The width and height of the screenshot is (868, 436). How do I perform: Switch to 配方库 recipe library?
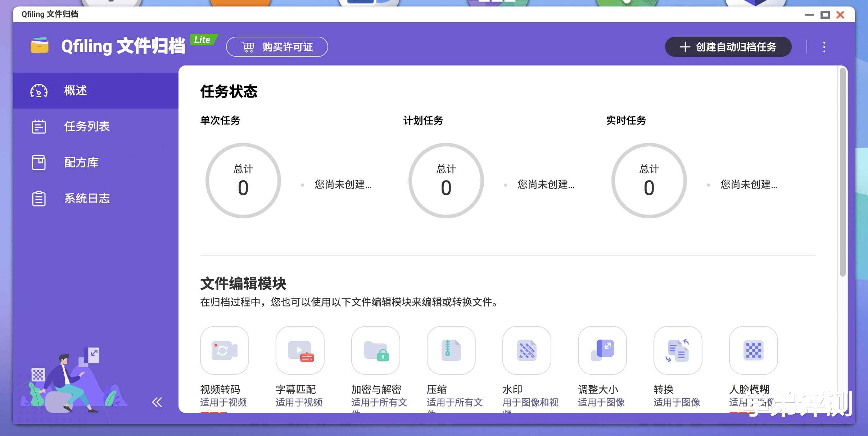(x=81, y=163)
